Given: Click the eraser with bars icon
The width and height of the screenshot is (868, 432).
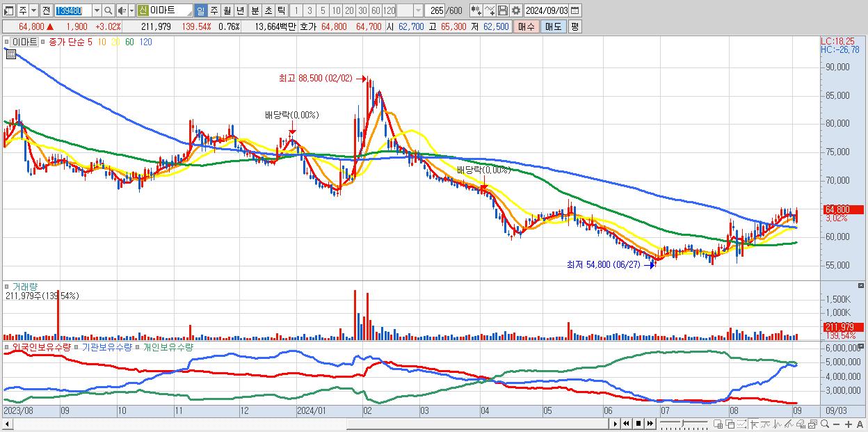Looking at the screenshot, I should pyautogui.click(x=801, y=424).
